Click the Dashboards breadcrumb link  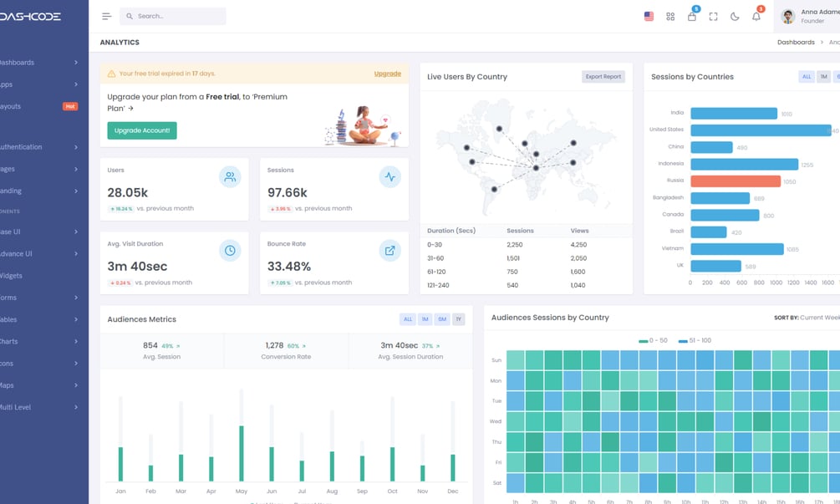point(796,43)
